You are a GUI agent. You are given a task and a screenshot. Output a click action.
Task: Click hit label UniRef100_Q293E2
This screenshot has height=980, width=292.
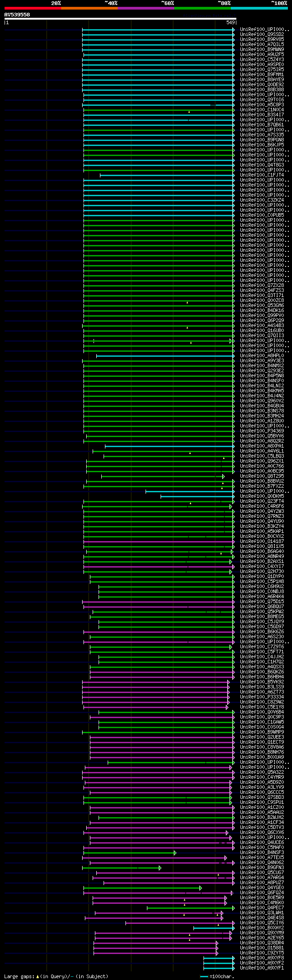(x=262, y=370)
